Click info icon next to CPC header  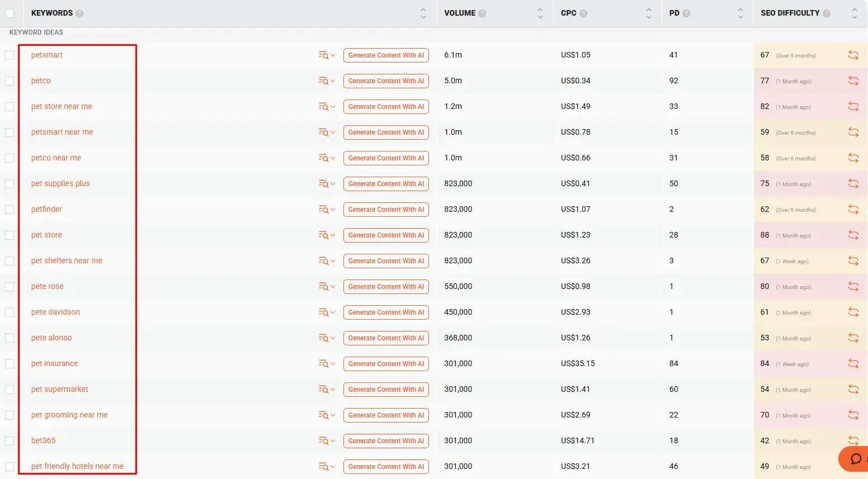[x=583, y=13]
